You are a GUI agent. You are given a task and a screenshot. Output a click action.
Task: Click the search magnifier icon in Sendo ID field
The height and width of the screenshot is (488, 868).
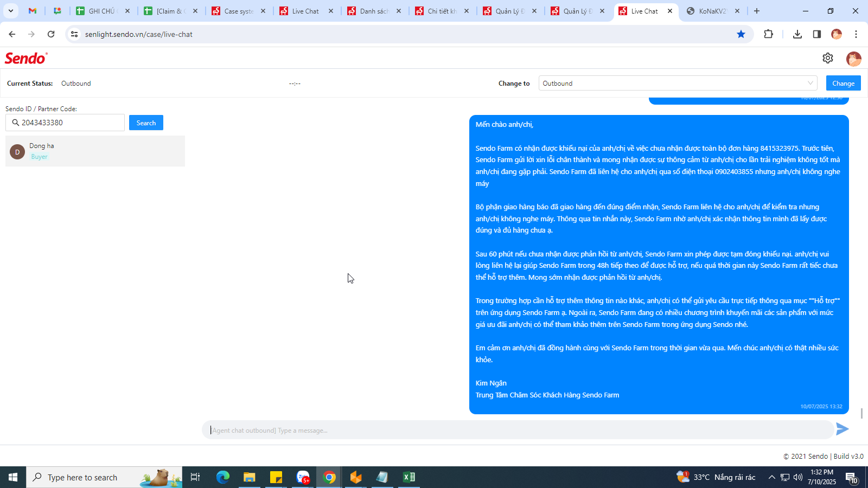tap(15, 123)
